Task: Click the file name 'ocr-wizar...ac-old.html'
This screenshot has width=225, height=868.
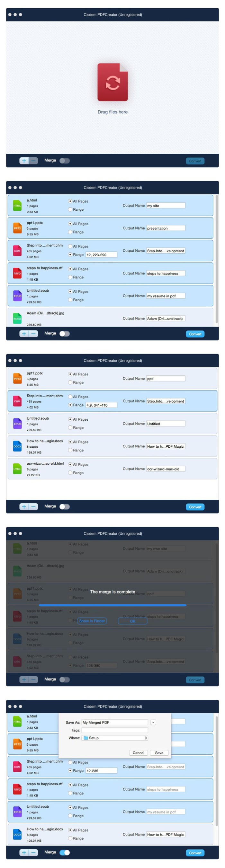Action: click(45, 463)
